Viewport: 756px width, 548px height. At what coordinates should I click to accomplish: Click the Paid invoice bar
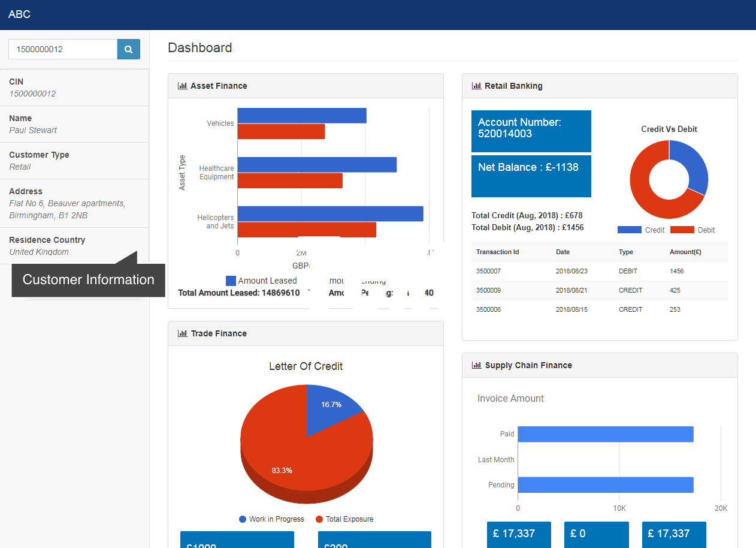point(606,434)
